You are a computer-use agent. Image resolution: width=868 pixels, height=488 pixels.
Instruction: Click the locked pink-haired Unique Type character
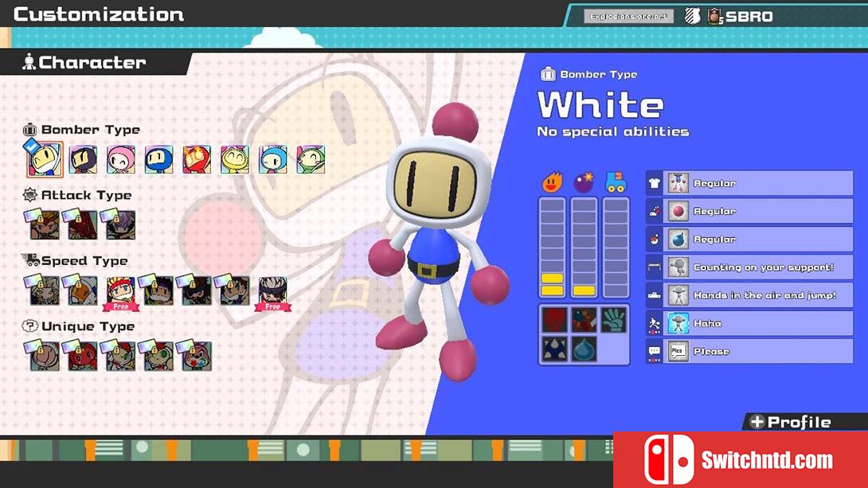pyautogui.click(x=195, y=356)
